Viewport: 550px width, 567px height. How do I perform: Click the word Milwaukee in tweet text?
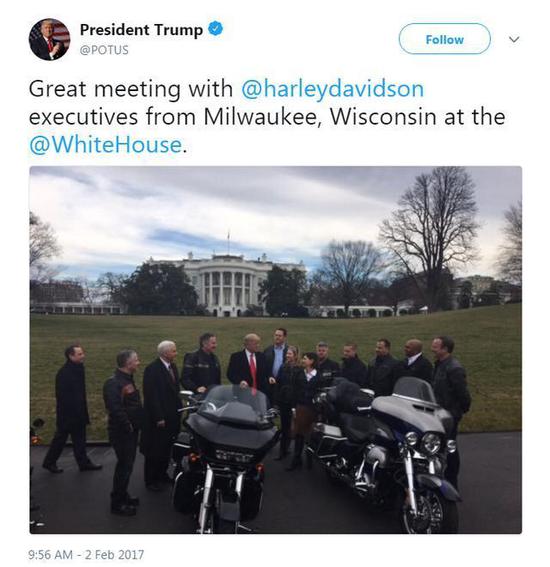pos(259,117)
